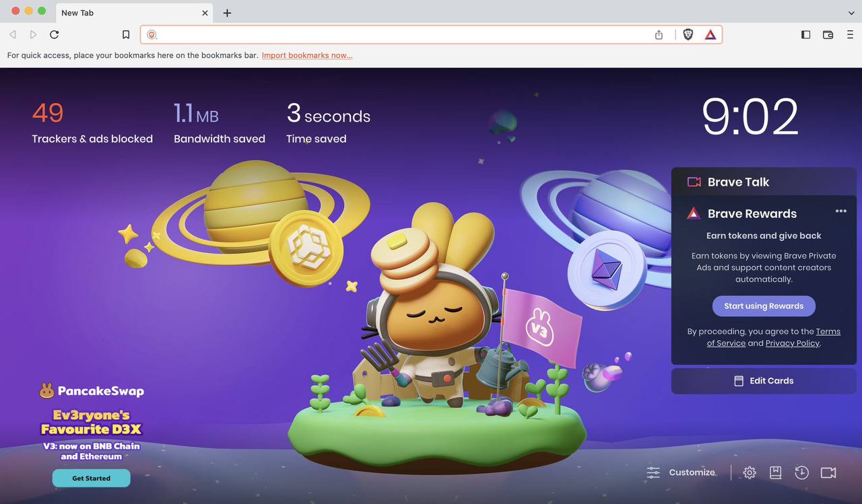
Task: Open bookmarks icon in bottom bar
Action: pos(776,473)
